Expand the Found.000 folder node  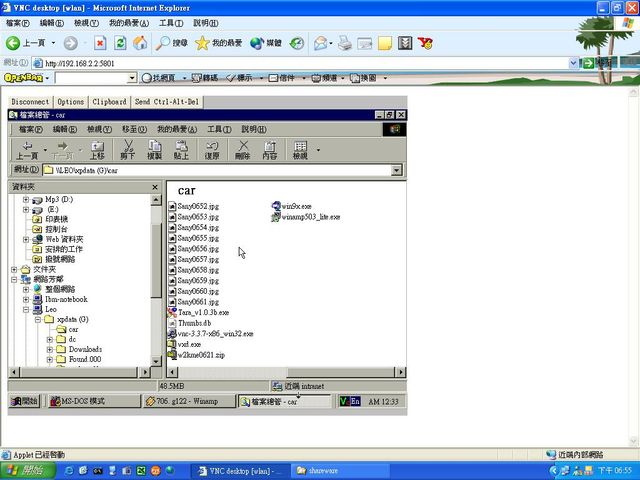(x=50, y=360)
